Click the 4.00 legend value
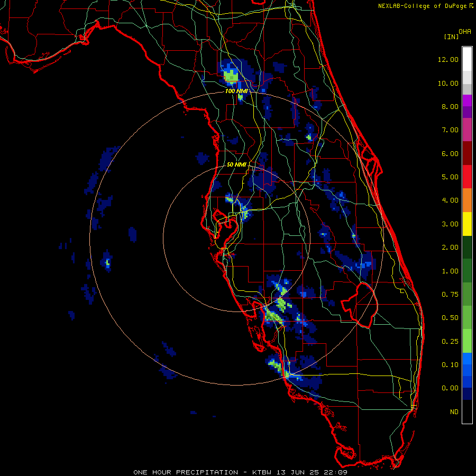Image resolution: width=476 pixels, height=476 pixels. pos(450,200)
